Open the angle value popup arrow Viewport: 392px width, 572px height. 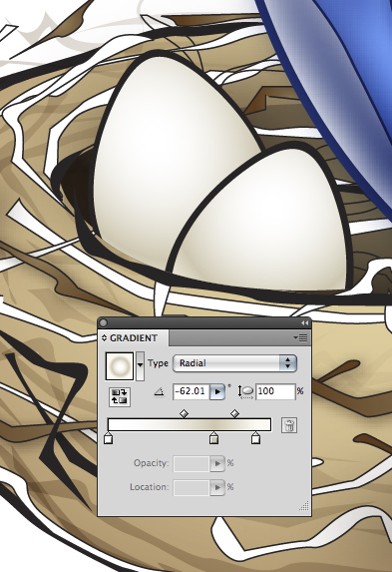pyautogui.click(x=217, y=391)
